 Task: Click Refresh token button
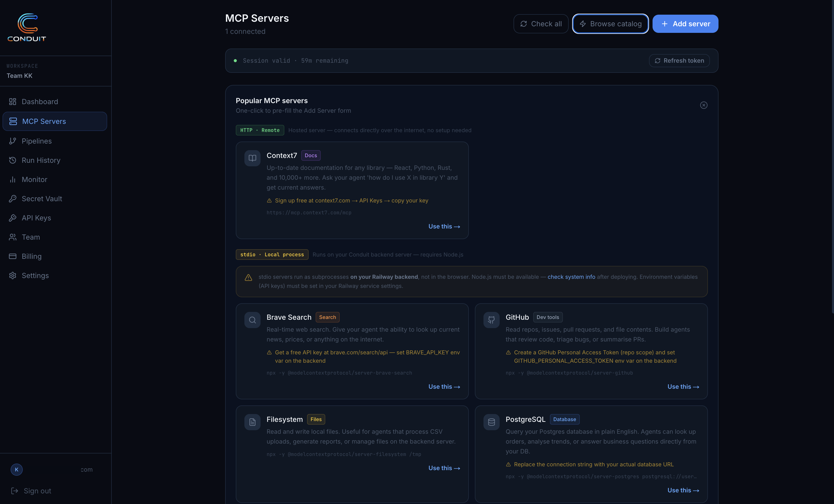pos(679,61)
